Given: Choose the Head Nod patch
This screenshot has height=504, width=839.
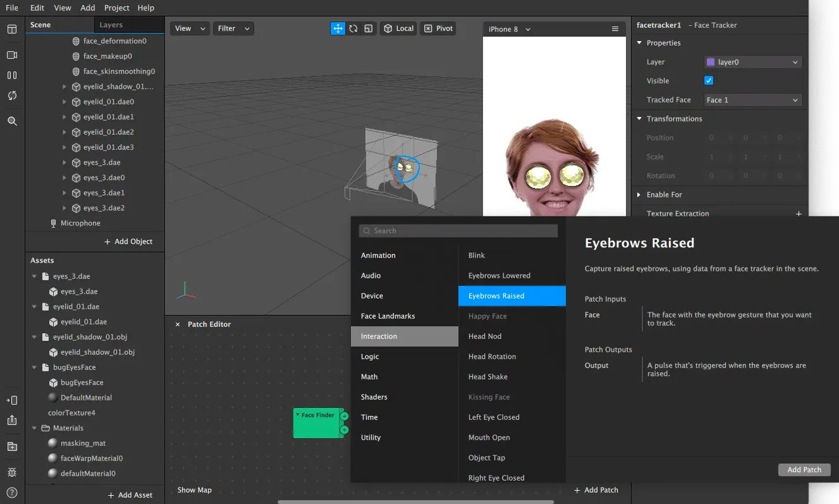Looking at the screenshot, I should 512,336.
